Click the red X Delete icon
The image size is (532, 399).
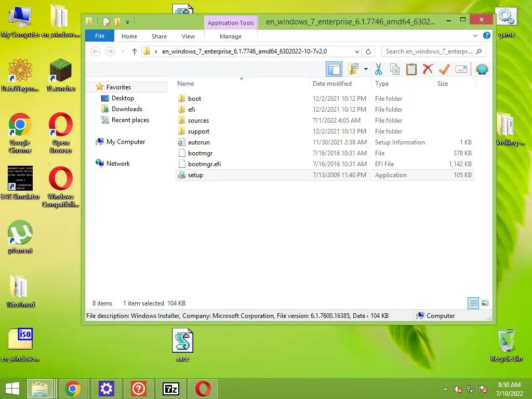pos(428,69)
